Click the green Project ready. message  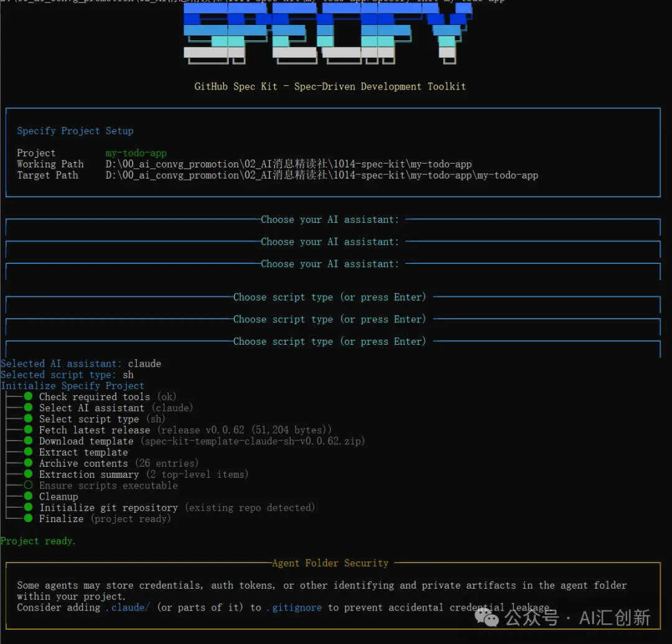click(38, 541)
